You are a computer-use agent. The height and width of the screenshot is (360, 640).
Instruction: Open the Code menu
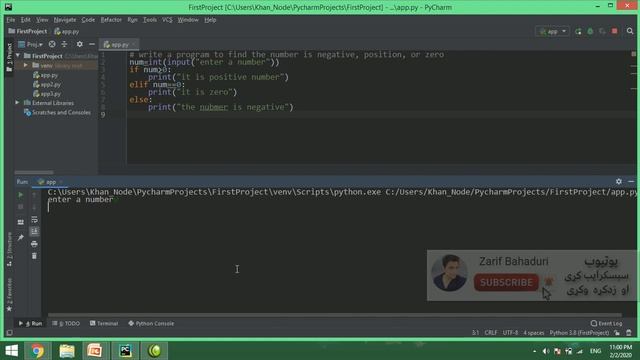88,20
